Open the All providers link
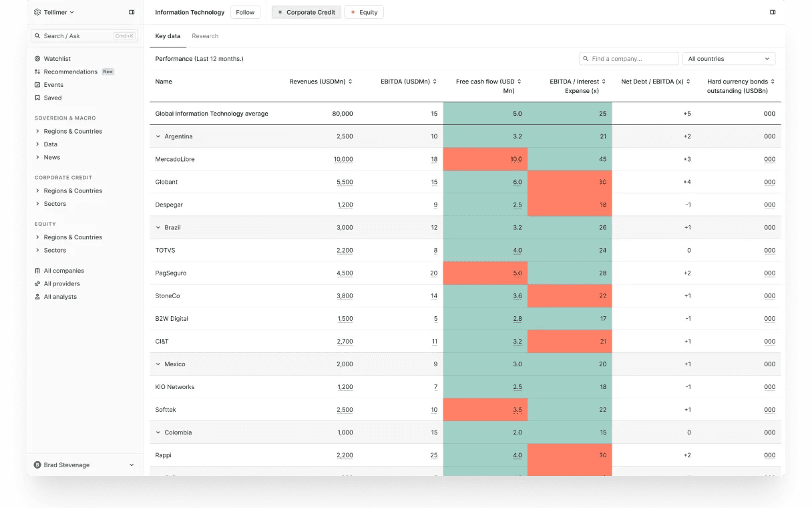The width and height of the screenshot is (812, 508). click(62, 283)
